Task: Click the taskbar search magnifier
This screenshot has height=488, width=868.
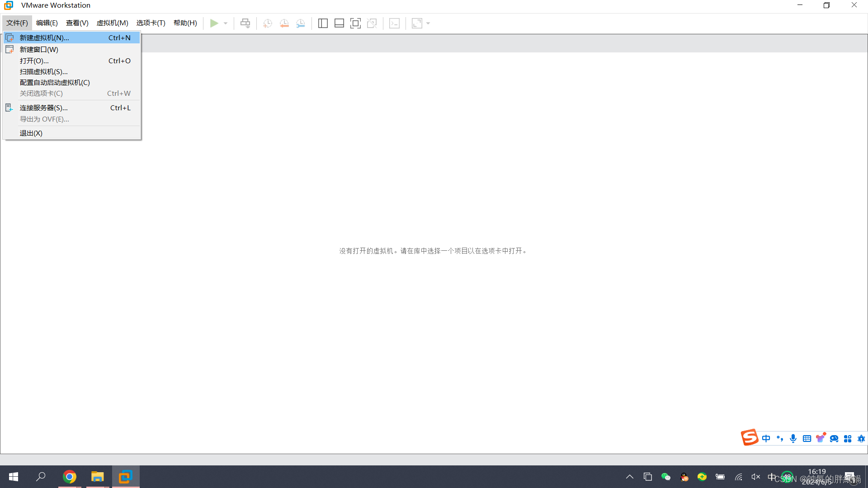Action: (x=41, y=477)
